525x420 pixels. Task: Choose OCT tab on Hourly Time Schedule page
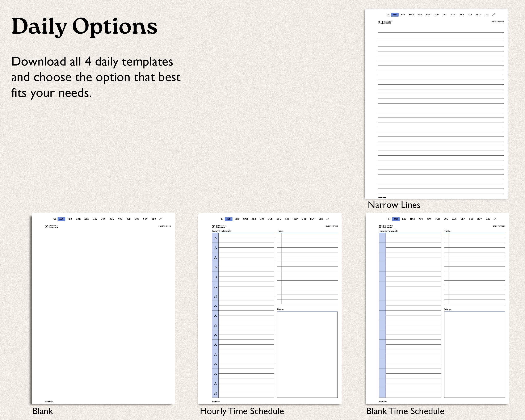(x=304, y=219)
